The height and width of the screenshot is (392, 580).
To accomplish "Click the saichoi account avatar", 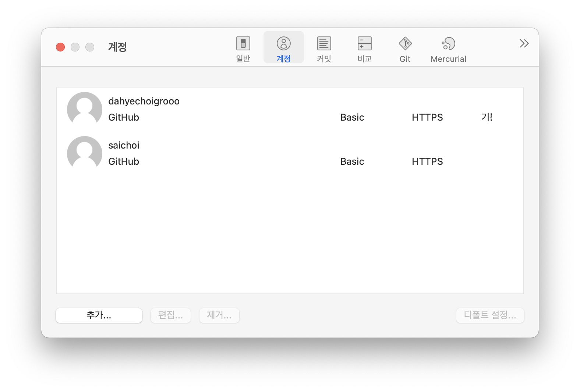I will [x=85, y=153].
